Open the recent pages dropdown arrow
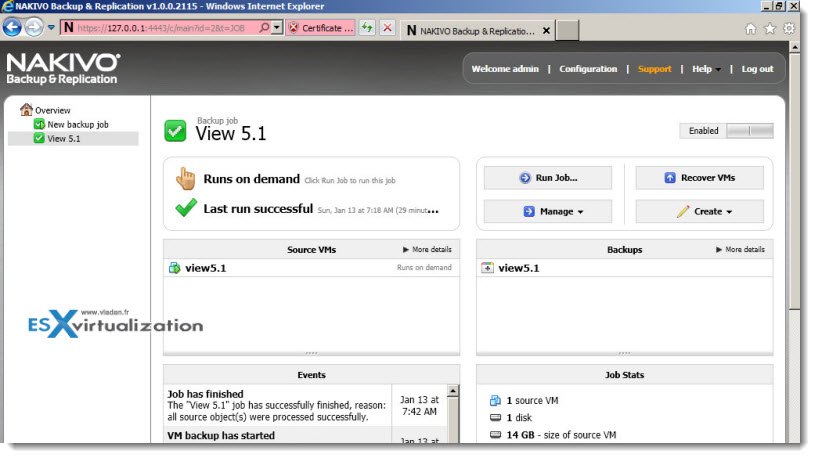Image resolution: width=815 pixels, height=458 pixels. click(x=51, y=27)
